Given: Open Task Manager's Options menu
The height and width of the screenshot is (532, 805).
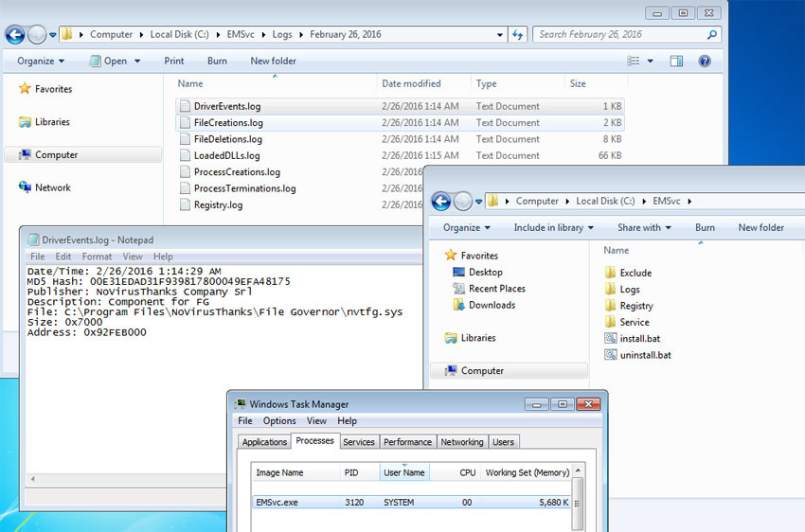Looking at the screenshot, I should tap(279, 421).
